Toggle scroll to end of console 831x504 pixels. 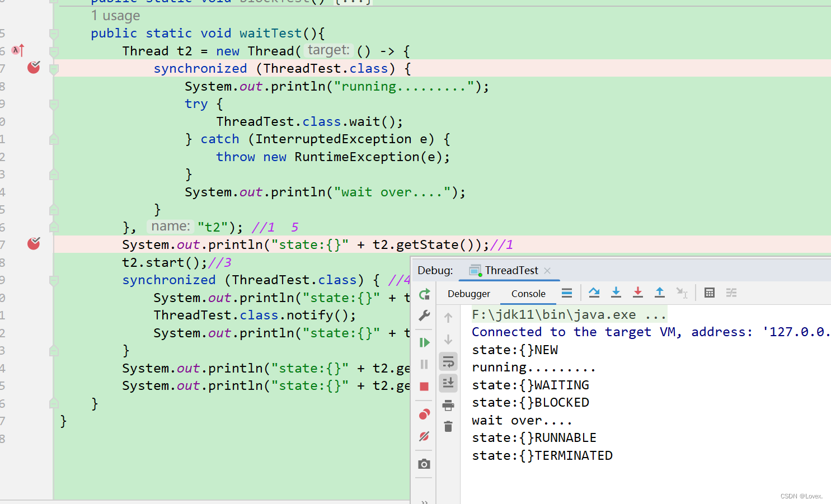point(448,383)
